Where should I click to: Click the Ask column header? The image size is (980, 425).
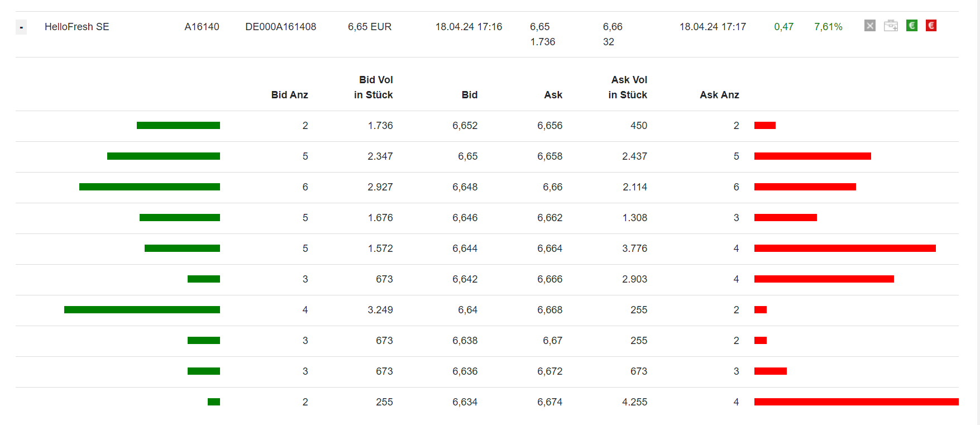click(x=553, y=95)
